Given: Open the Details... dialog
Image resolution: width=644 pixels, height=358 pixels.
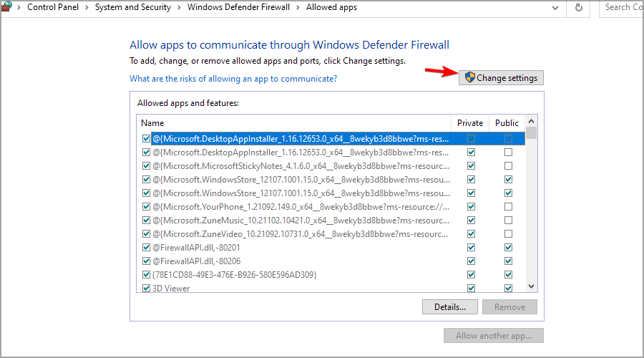Looking at the screenshot, I should [x=450, y=307].
